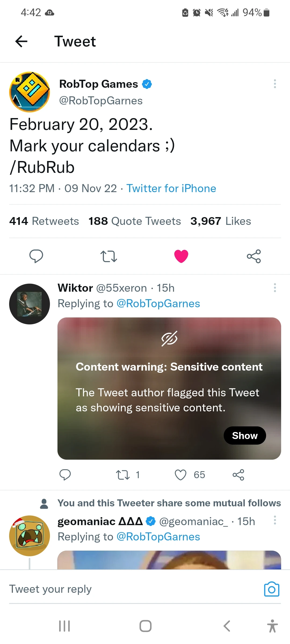Like Wiktor's reply
This screenshot has width=290, height=644.
point(180,475)
